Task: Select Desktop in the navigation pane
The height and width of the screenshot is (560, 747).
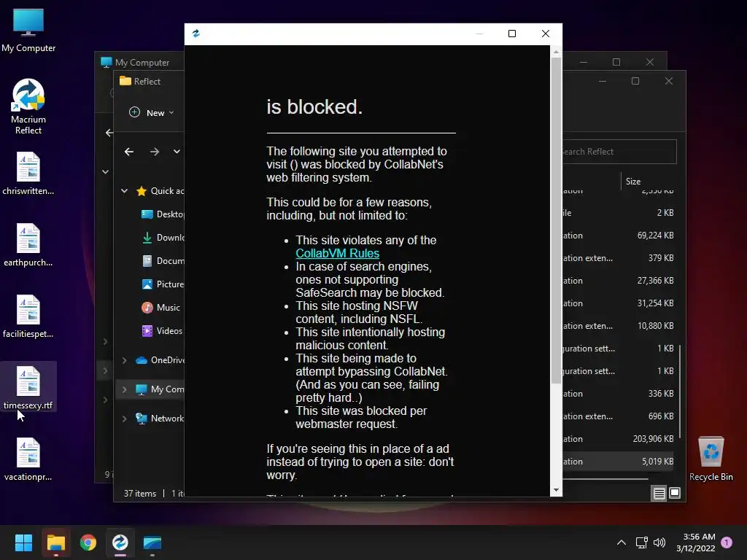Action: pos(162,214)
